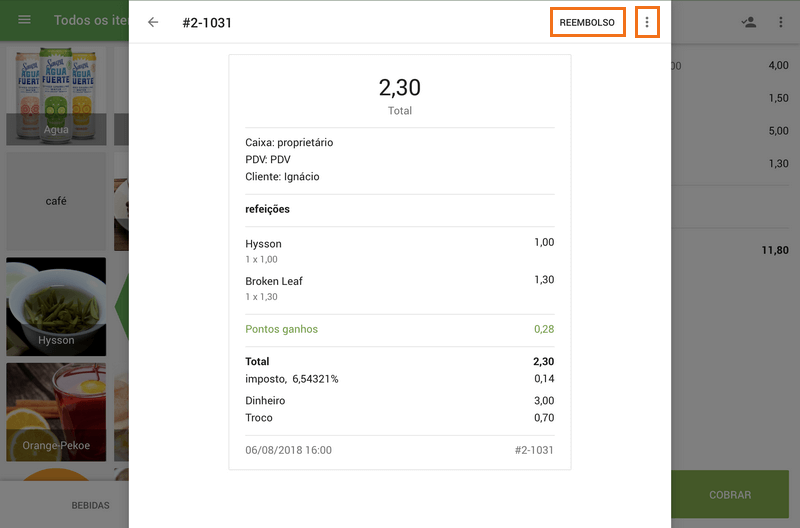800x528 pixels.
Task: Choose the Orange-Pekoe product tile
Action: pyautogui.click(x=56, y=412)
